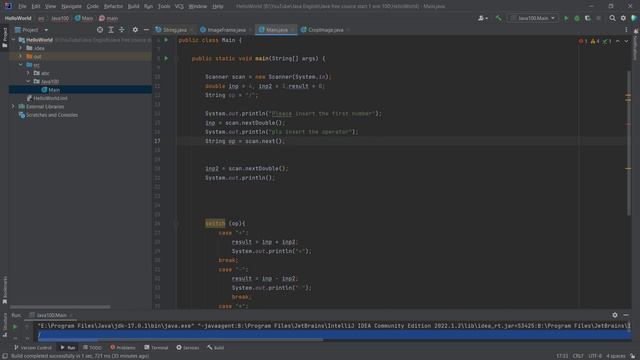Viewport: 640px width, 360px height.
Task: Open the Navigate menu
Action: (71, 7)
